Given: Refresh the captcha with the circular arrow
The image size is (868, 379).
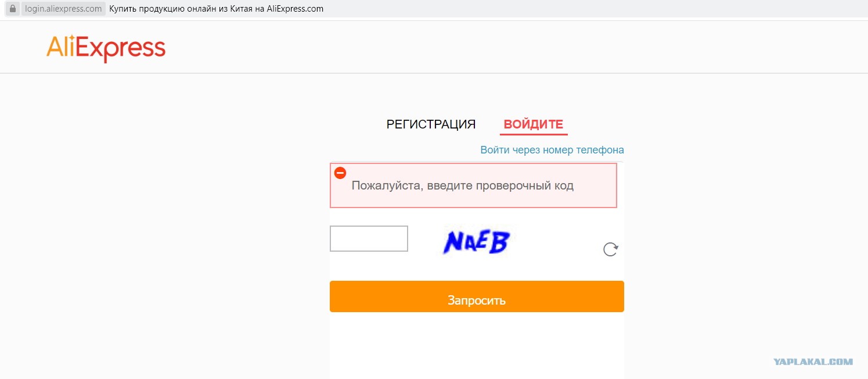Looking at the screenshot, I should 610,249.
